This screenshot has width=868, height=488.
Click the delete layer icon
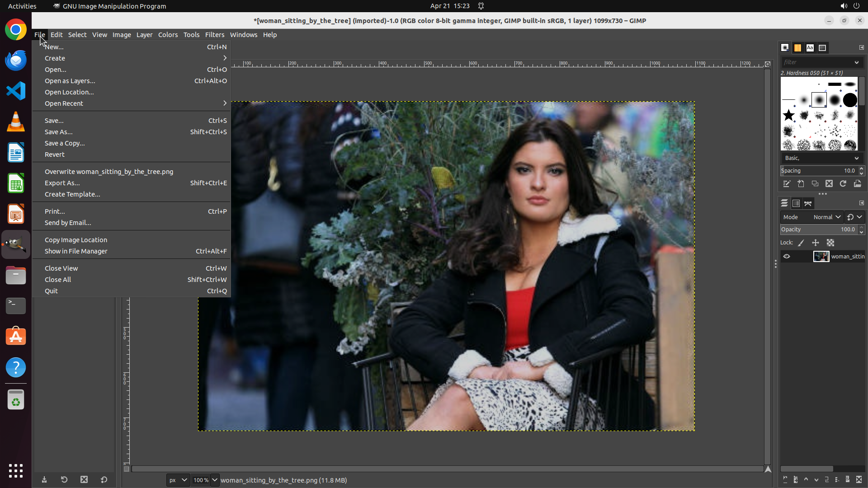[x=859, y=480]
